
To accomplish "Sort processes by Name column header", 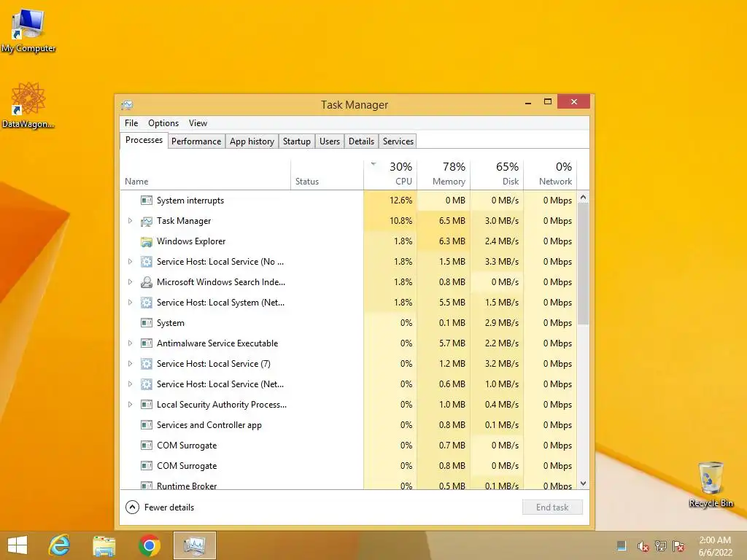I will 205,174.
